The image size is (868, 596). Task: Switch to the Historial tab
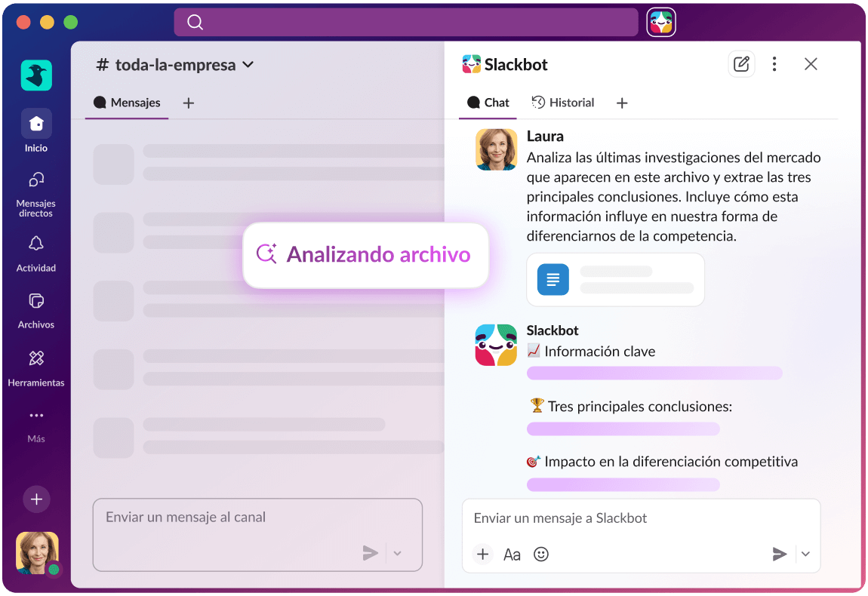[563, 103]
